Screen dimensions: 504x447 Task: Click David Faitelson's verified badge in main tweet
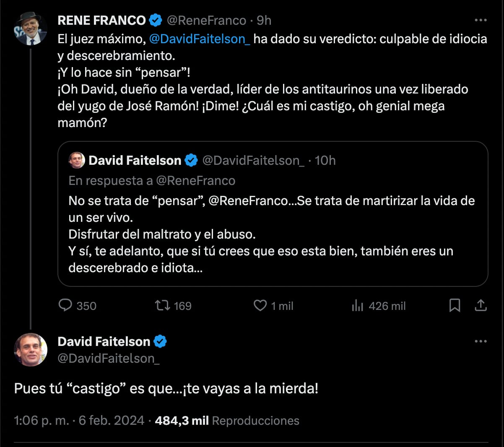click(160, 341)
